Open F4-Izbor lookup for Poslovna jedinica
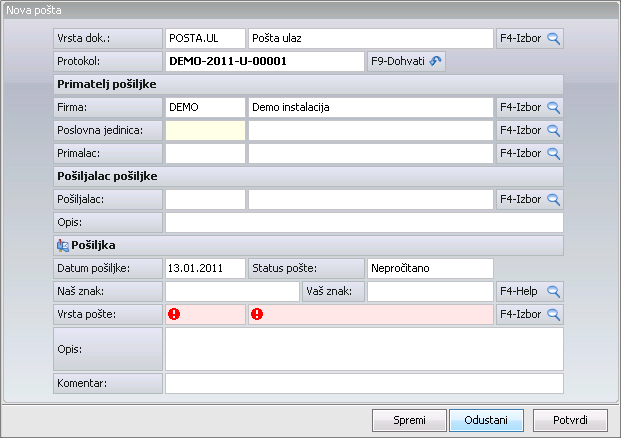The height and width of the screenshot is (438, 621). tap(529, 130)
